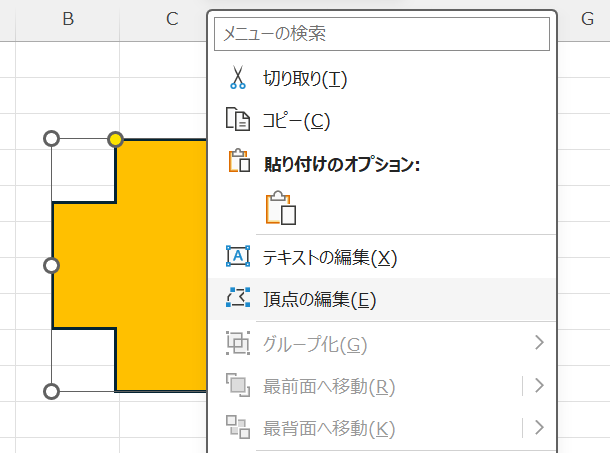This screenshot has width=610, height=453.
Task: Choose 切り取り(T) from the context menu
Action: point(305,78)
